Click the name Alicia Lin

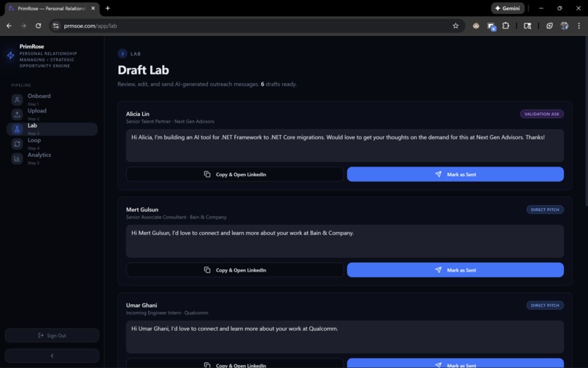click(138, 114)
